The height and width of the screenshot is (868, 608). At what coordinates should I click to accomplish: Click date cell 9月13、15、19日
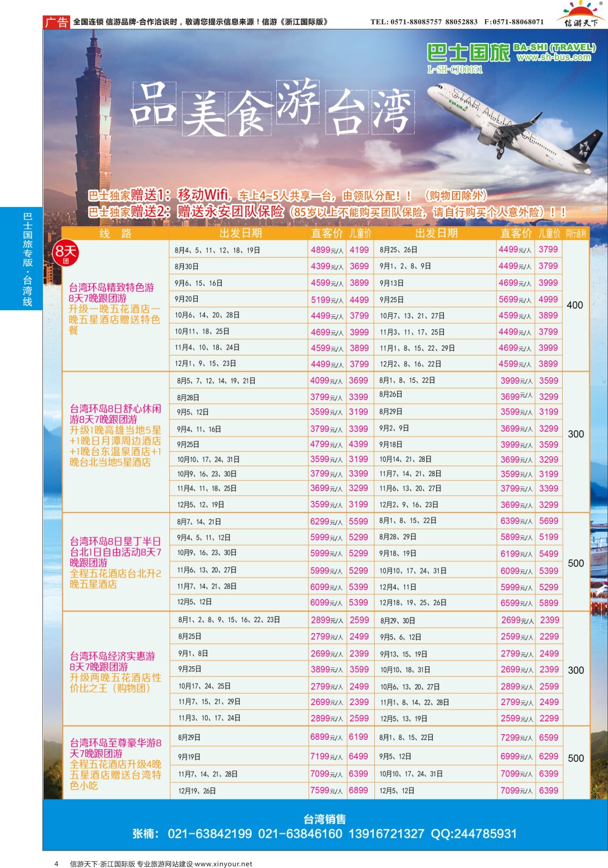(x=403, y=654)
